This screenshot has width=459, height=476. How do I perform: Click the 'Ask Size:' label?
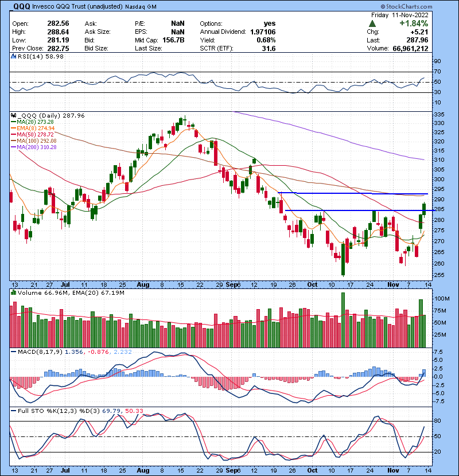click(x=98, y=32)
